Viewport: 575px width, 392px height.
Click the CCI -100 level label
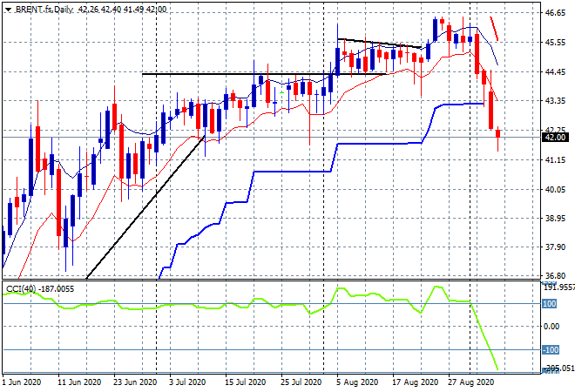coord(551,350)
